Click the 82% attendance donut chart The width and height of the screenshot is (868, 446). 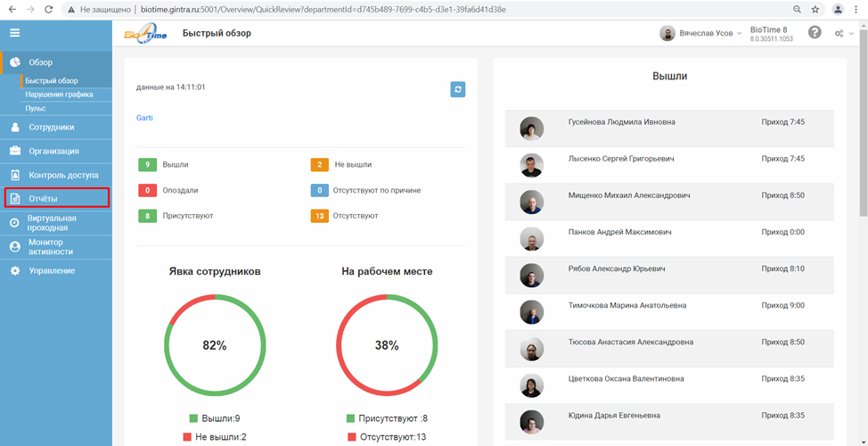coord(214,345)
